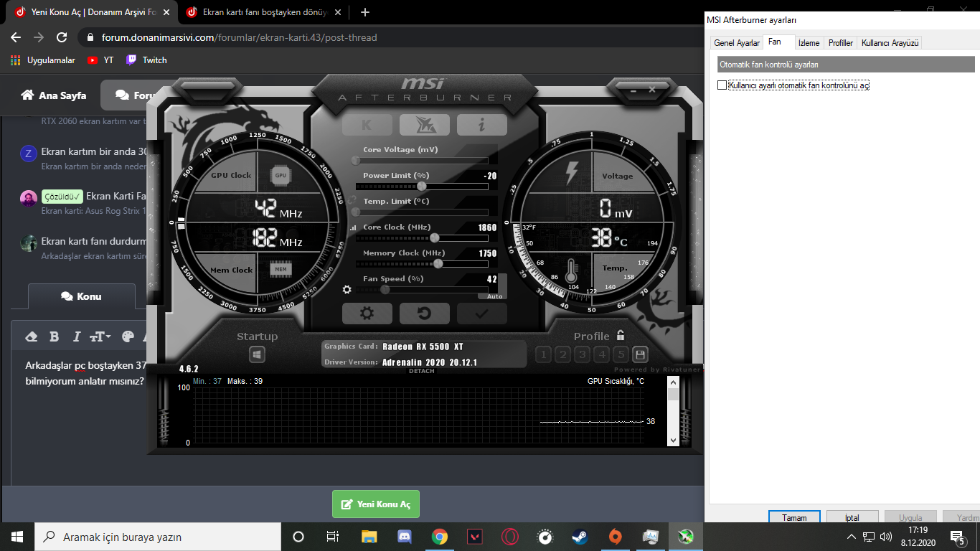
Task: Click the Power Limit slider handle
Action: 422,187
